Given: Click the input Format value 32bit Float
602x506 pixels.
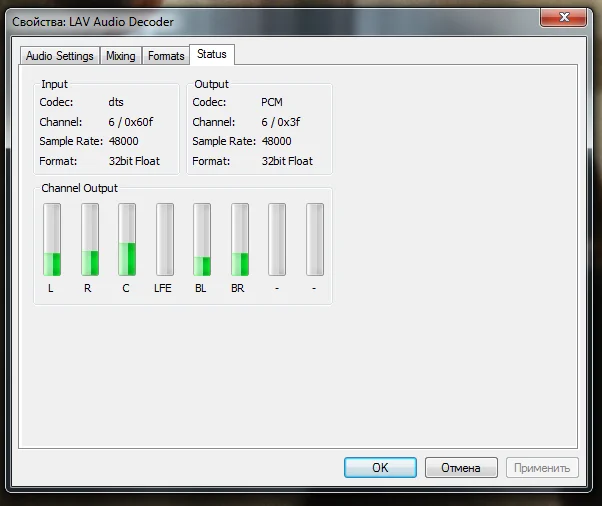Looking at the screenshot, I should click(134, 161).
